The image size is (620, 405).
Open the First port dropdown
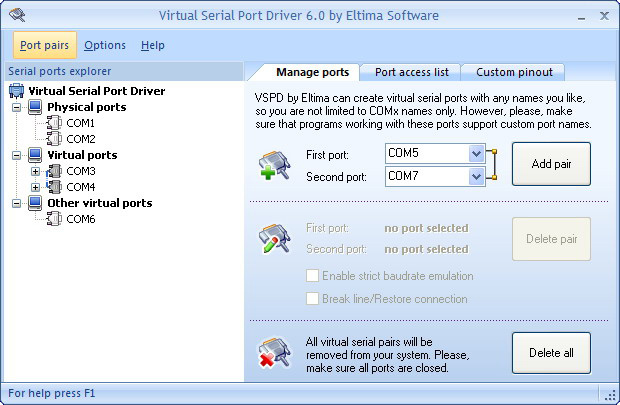[476, 153]
